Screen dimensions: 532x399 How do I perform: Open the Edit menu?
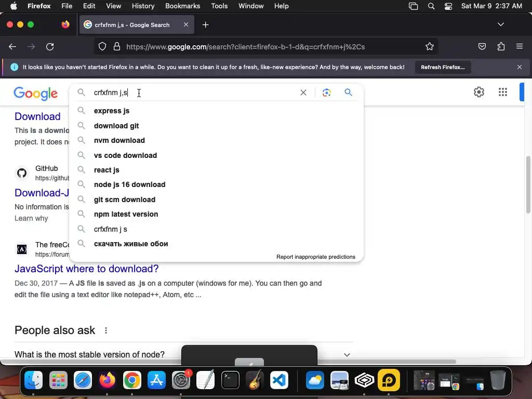pos(89,6)
